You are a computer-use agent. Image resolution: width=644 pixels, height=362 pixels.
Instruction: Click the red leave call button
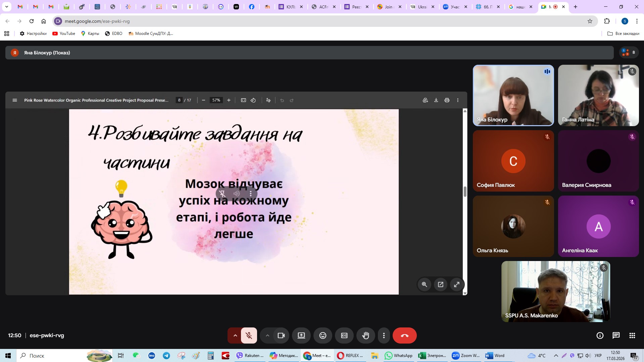click(x=404, y=335)
